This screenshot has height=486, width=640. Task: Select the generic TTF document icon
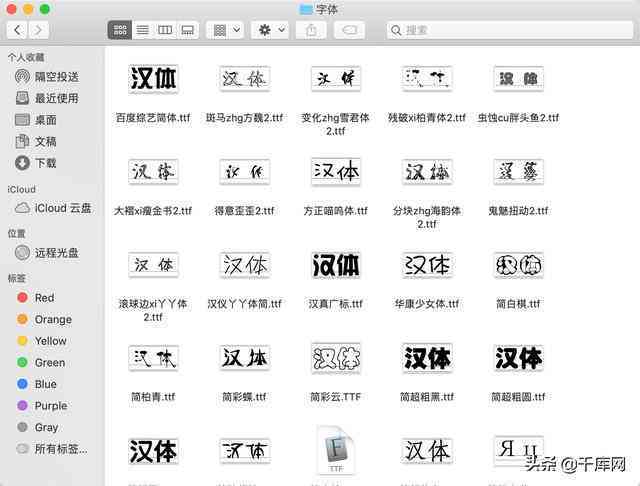pos(336,450)
